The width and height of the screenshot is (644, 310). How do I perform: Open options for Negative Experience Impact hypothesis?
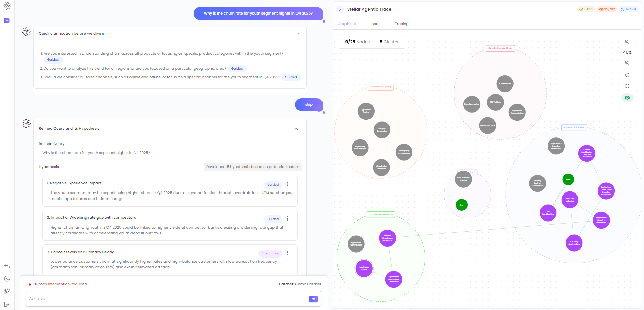click(x=288, y=184)
